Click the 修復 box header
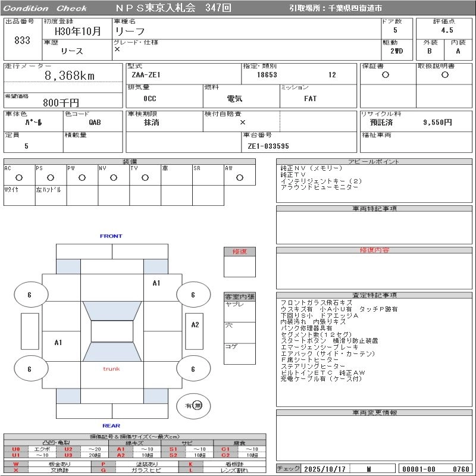This screenshot has width=476, height=476. tap(240, 252)
